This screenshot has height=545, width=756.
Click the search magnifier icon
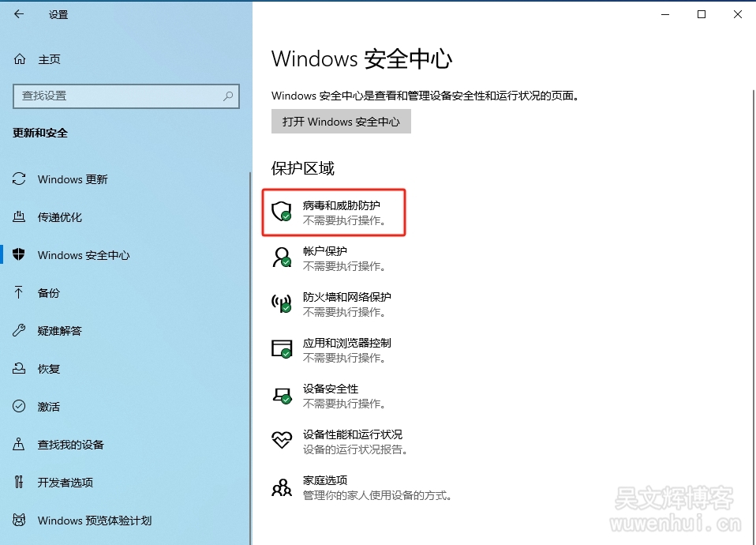tap(228, 96)
